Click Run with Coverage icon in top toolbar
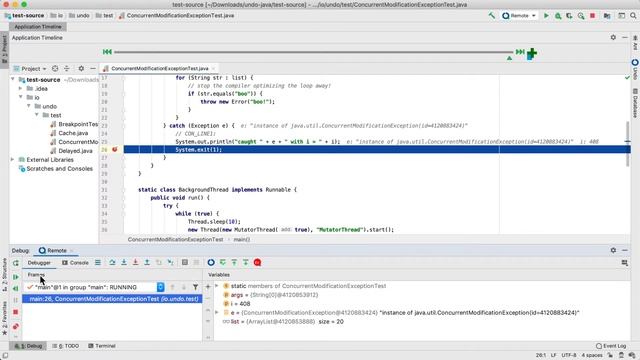The image size is (640, 360). coord(569,16)
